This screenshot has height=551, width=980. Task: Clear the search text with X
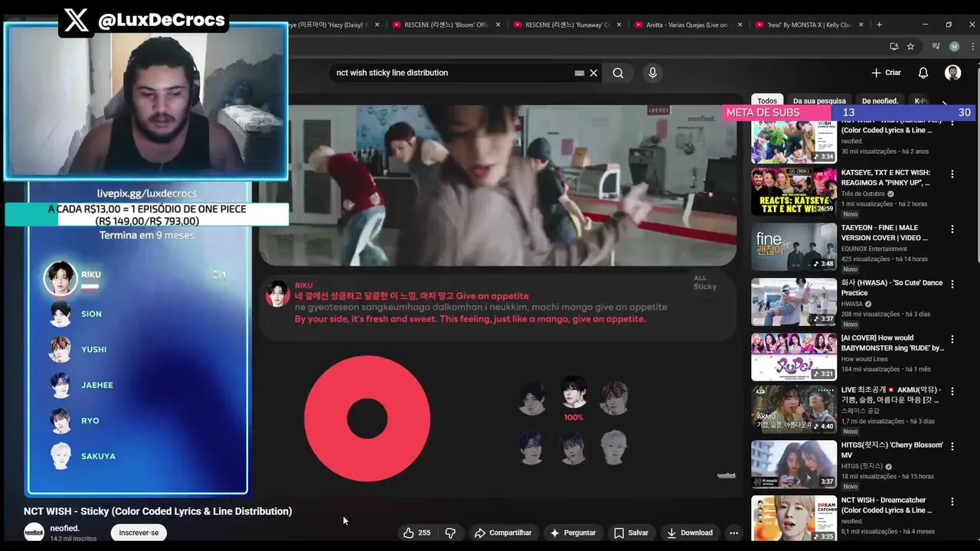click(593, 73)
